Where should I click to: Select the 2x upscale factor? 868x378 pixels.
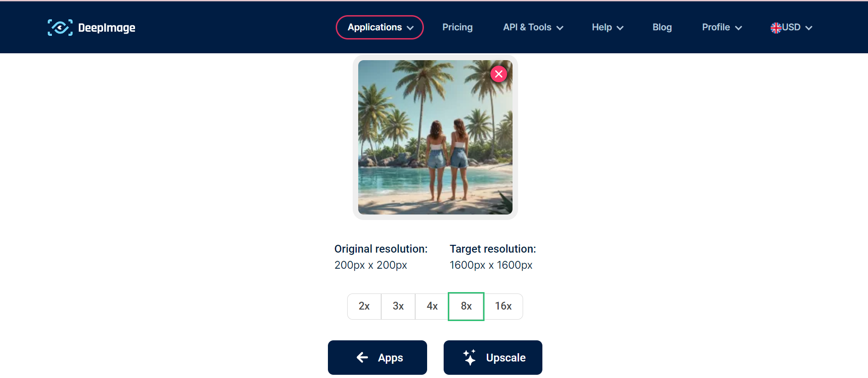[364, 306]
